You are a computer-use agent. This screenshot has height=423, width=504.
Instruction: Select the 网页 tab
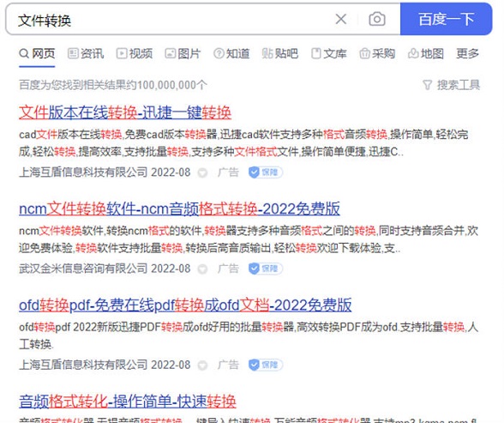point(37,53)
